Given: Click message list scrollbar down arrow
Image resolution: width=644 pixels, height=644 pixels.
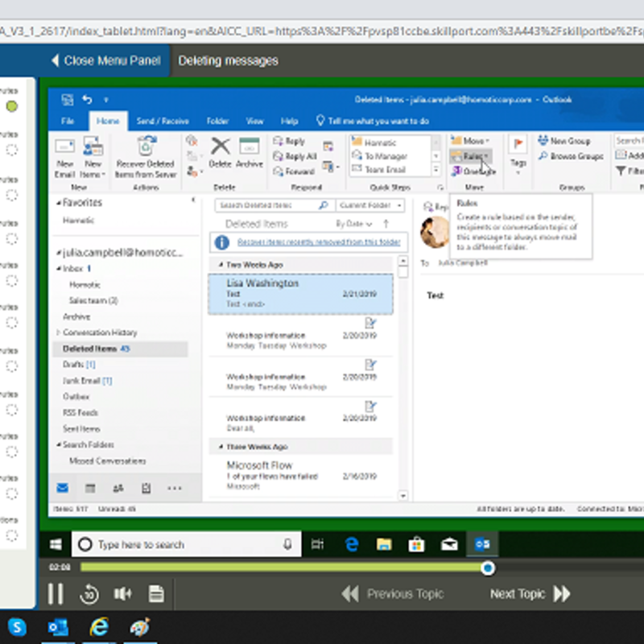Looking at the screenshot, I should tap(403, 496).
